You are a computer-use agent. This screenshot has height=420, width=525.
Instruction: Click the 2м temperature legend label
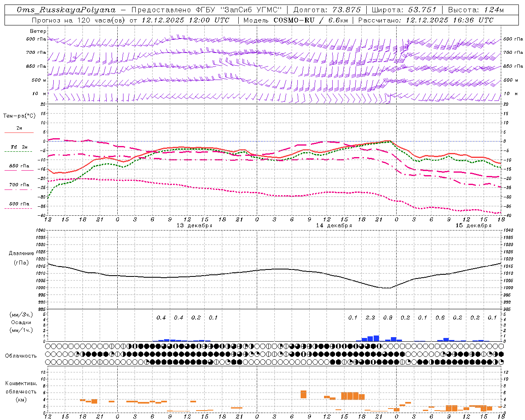19,128
